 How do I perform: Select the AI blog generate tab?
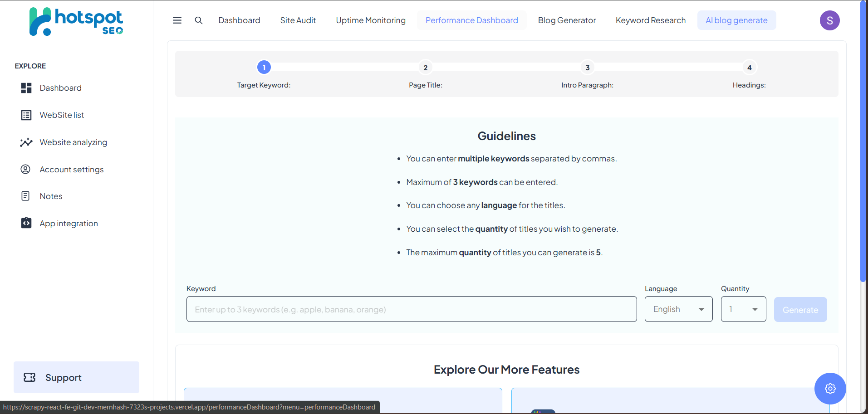736,20
